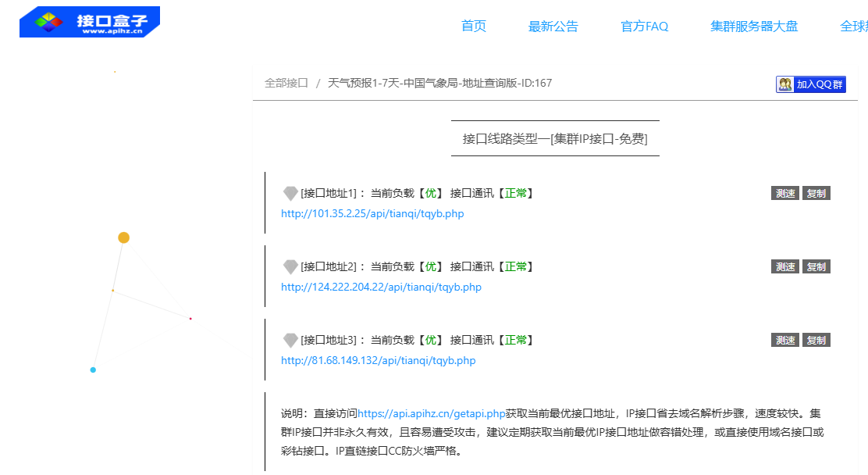This screenshot has height=475, width=868.
Task: Copy 接口地址1 with 复制 button
Action: [x=816, y=194]
